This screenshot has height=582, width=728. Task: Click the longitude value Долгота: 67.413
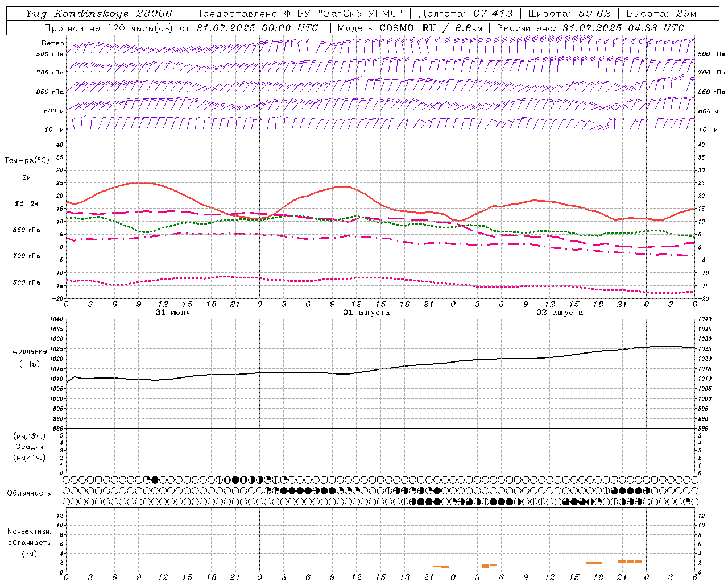coord(465,14)
